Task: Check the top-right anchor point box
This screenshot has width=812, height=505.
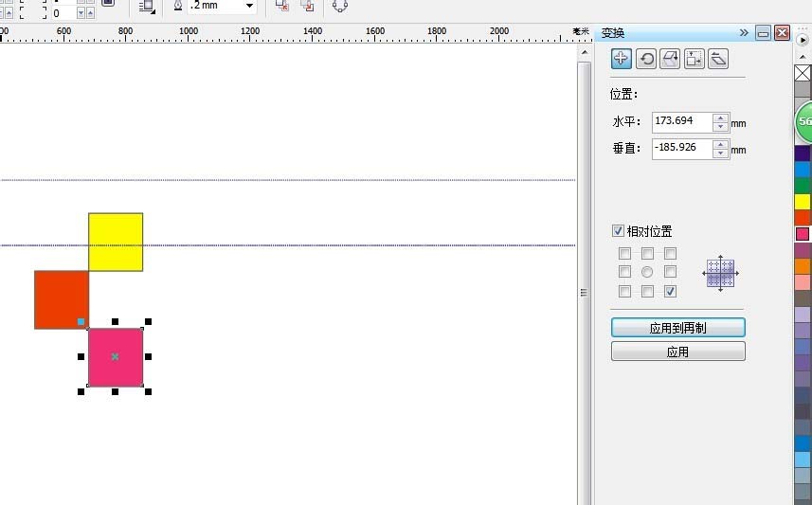Action: pos(670,253)
